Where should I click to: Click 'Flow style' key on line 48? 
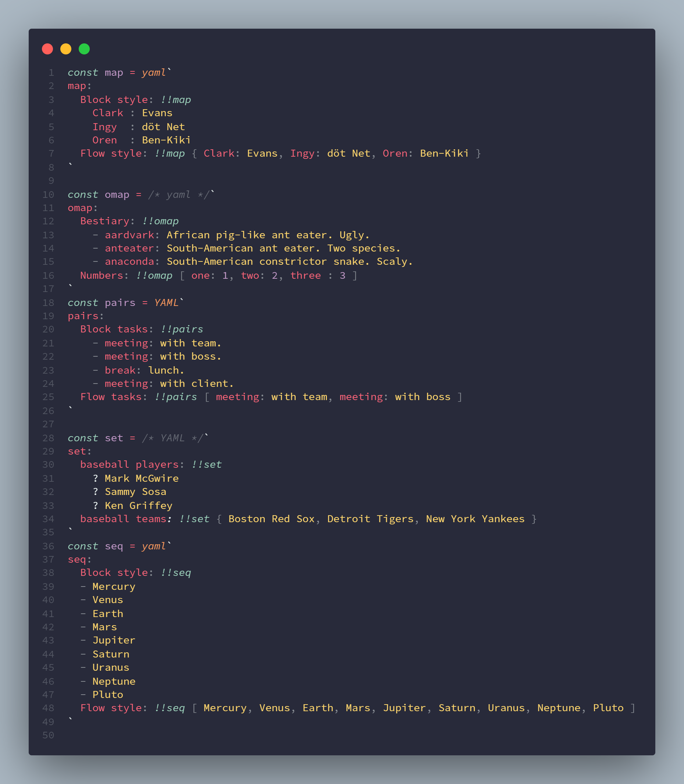click(111, 708)
